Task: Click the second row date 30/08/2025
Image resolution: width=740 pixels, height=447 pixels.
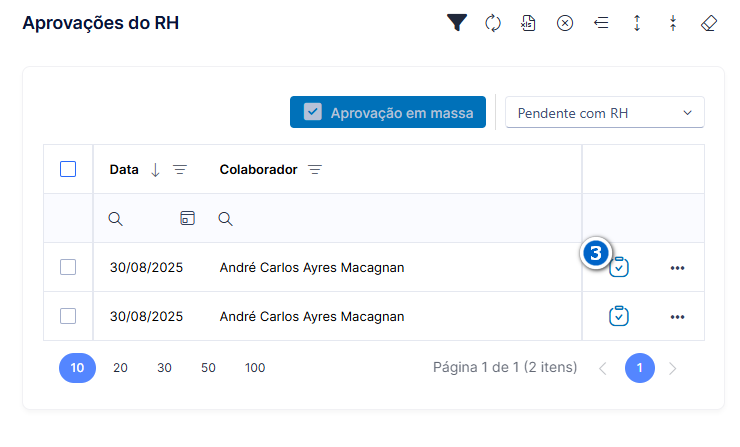Action: [x=146, y=316]
